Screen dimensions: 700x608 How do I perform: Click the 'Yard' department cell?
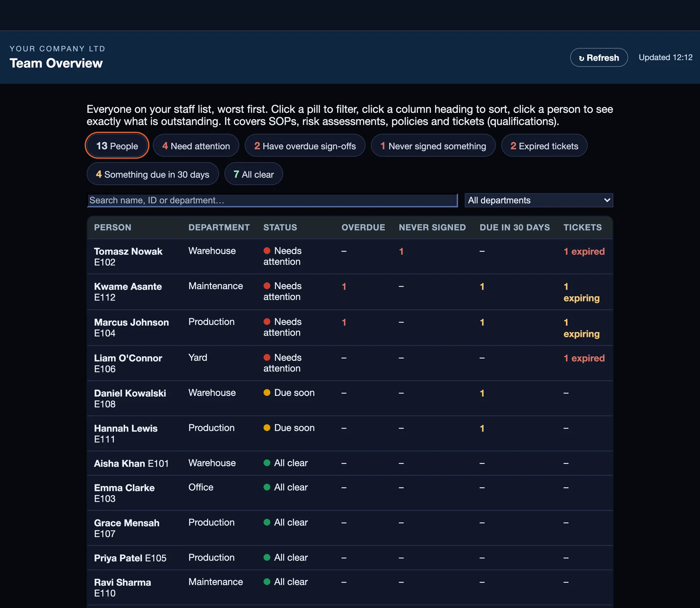click(x=198, y=357)
